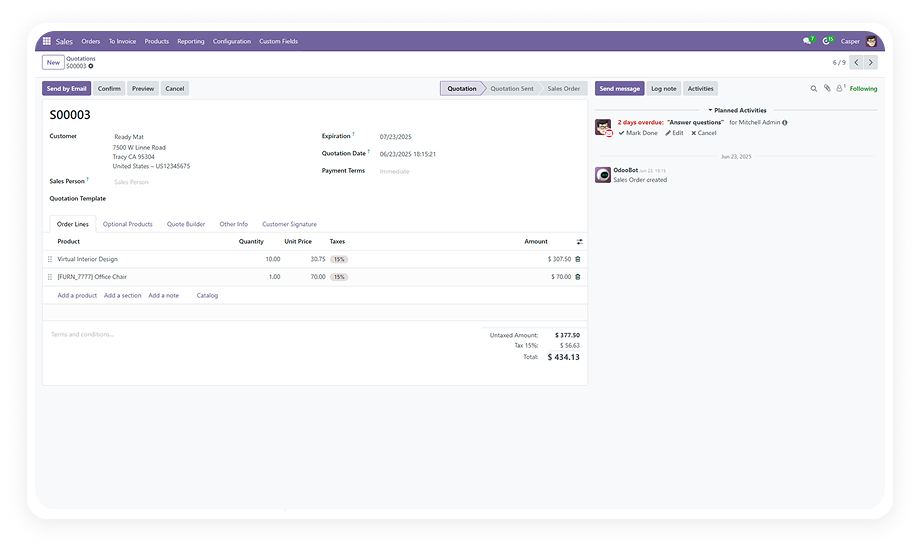Open the To Invoice menu

[122, 42]
